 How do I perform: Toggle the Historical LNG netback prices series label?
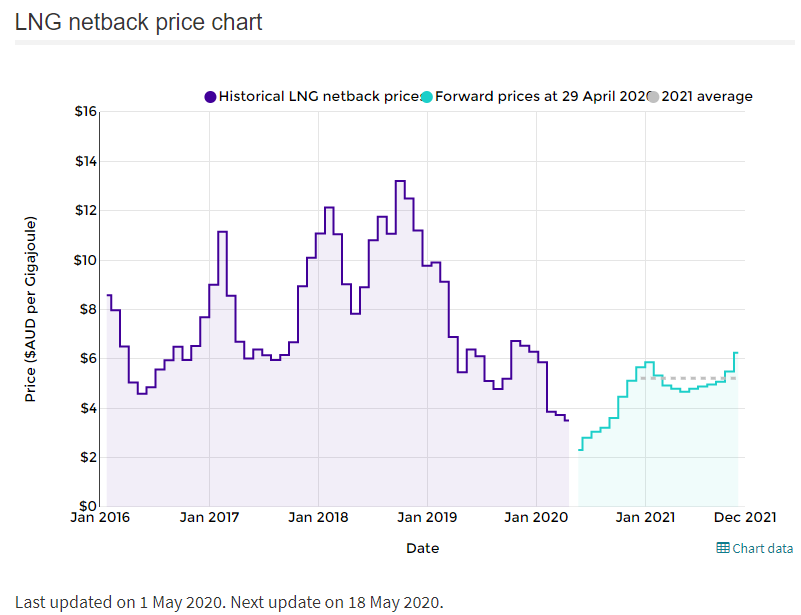pos(319,97)
